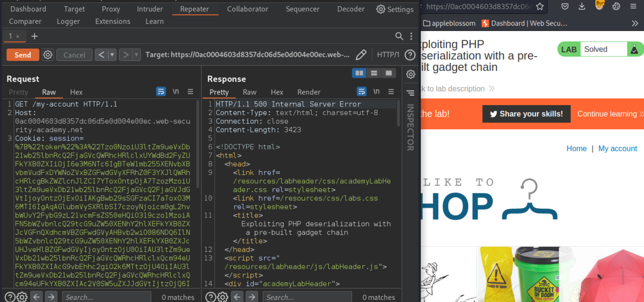Image resolution: width=644 pixels, height=302 pixels.
Task: Go to next response search match
Action: coord(252,297)
